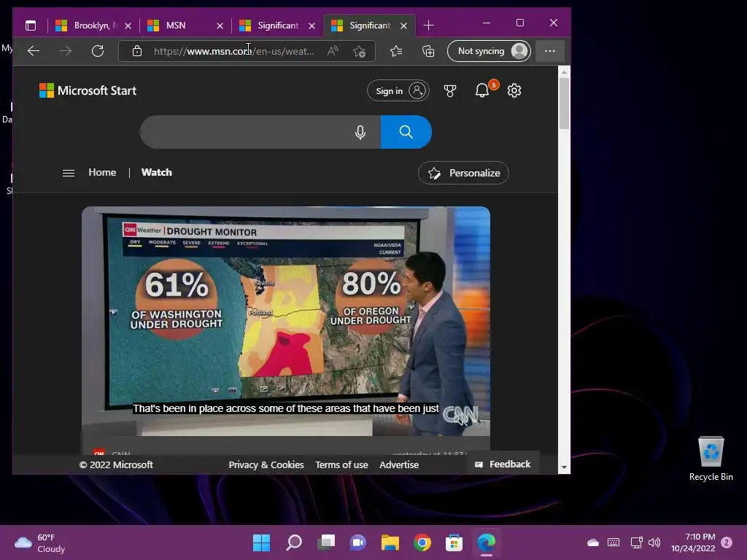Go to the Home section
747x560 pixels.
click(x=102, y=172)
